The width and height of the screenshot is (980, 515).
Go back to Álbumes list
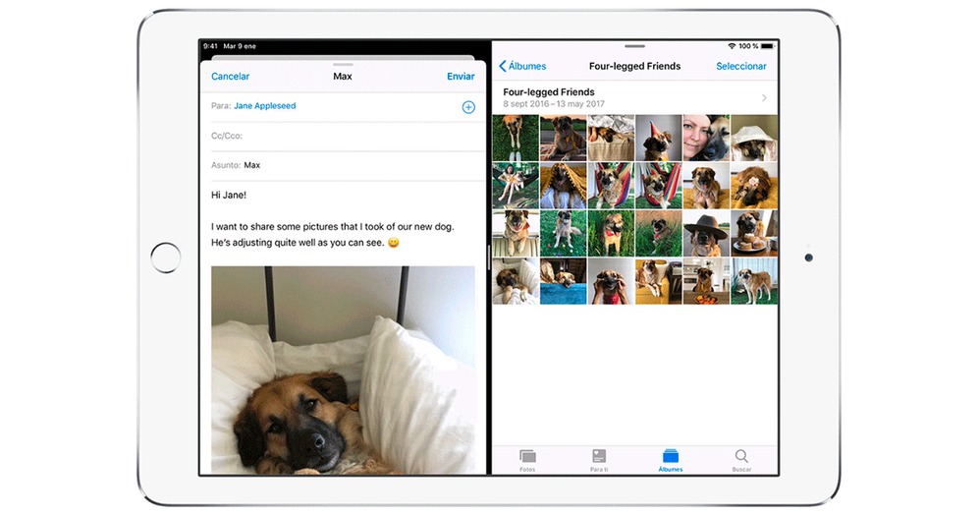(522, 67)
